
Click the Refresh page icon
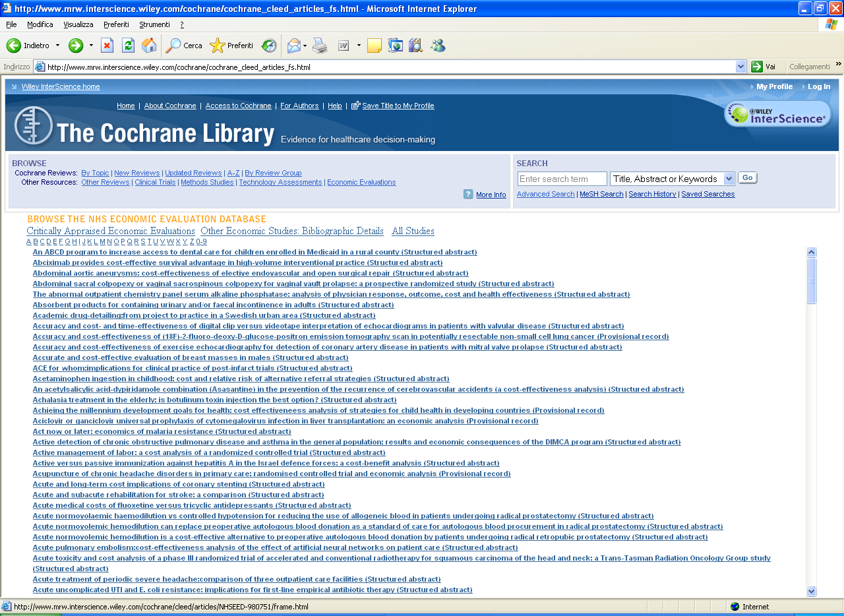tap(128, 46)
